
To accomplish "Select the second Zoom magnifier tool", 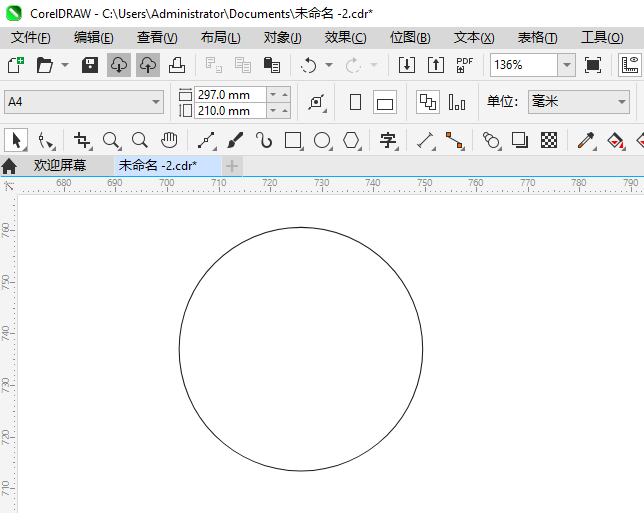I will (x=140, y=140).
